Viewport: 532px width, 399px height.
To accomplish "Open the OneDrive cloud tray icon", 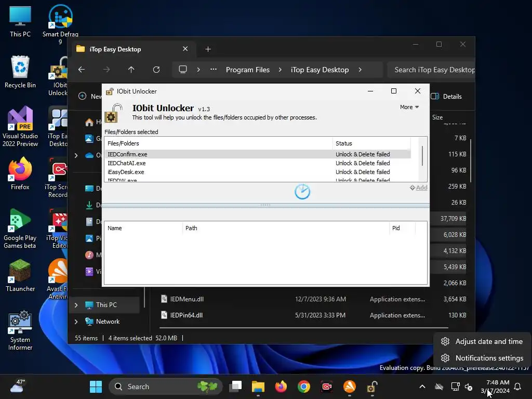I will click(x=439, y=387).
